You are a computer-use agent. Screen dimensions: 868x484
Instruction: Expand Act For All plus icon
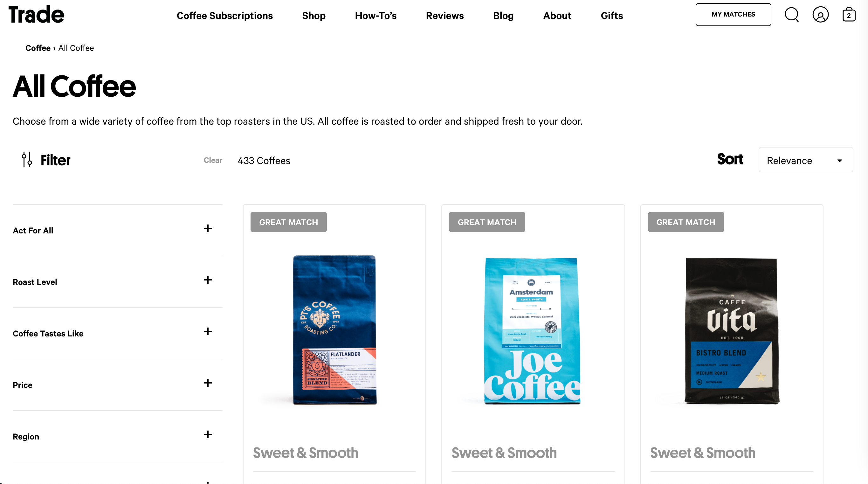pos(208,229)
